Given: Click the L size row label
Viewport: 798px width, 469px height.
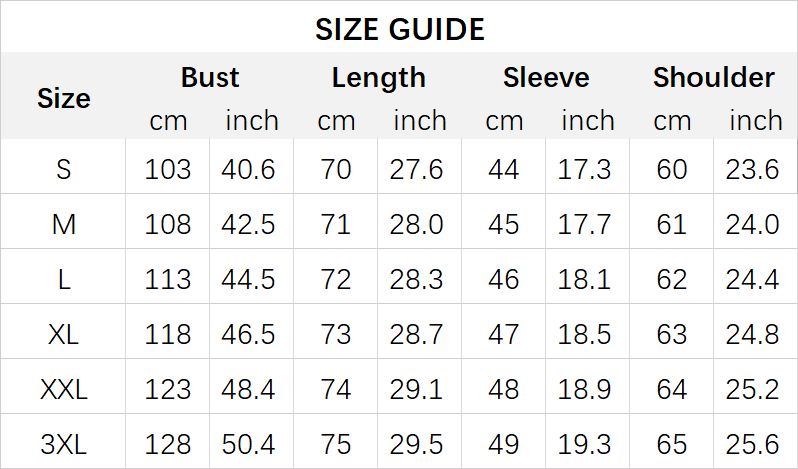Looking at the screenshot, I should [x=64, y=279].
